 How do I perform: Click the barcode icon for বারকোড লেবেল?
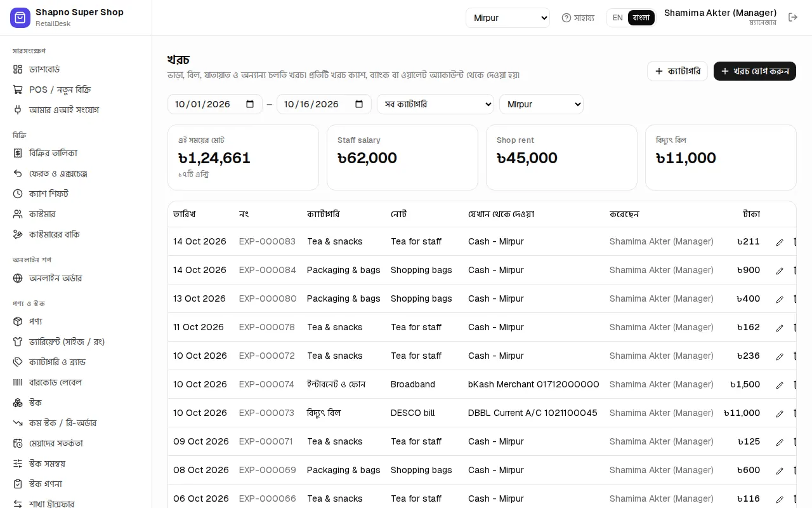coord(18,382)
